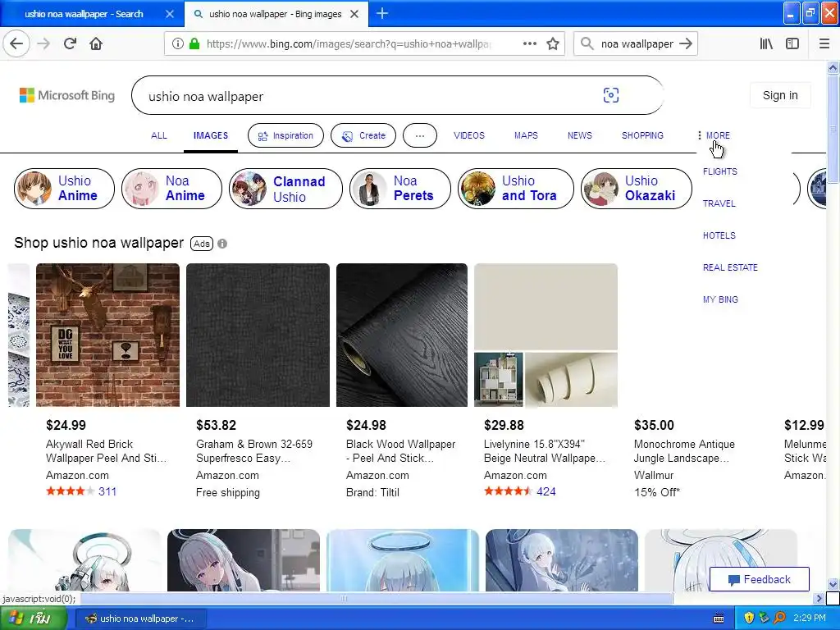Open page actions three-dot menu in address bar
840x630 pixels.
(529, 43)
